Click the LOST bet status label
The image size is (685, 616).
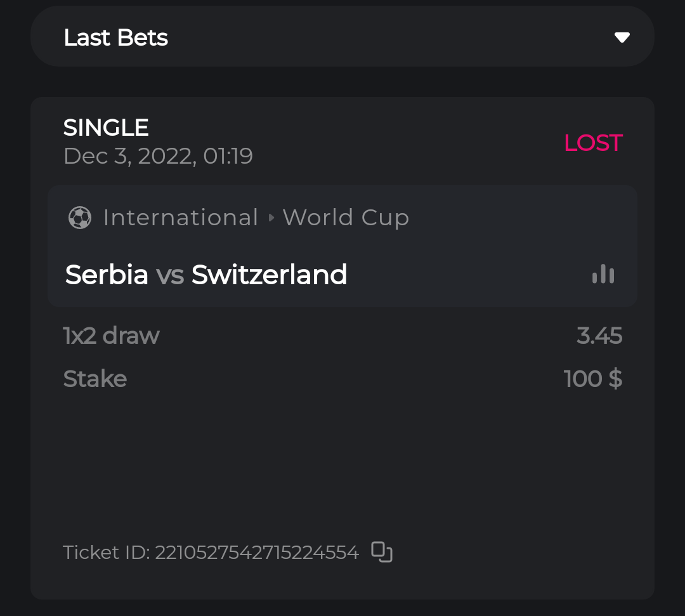[593, 143]
